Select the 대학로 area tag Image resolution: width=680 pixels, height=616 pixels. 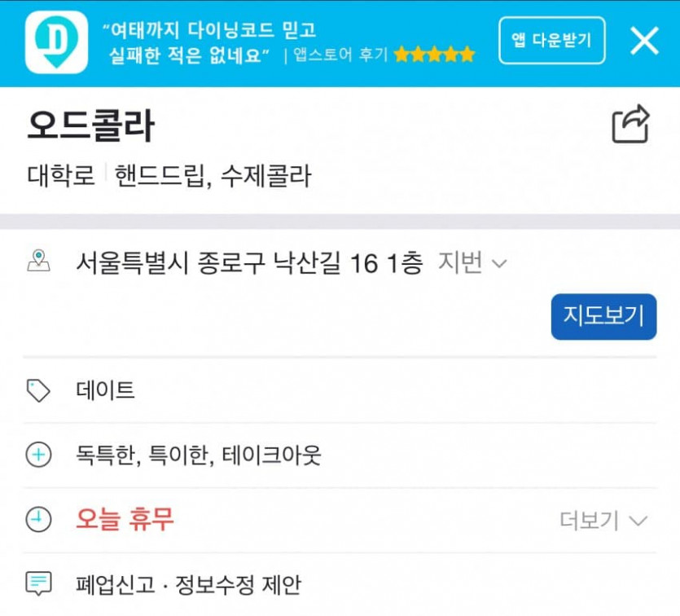click(61, 176)
